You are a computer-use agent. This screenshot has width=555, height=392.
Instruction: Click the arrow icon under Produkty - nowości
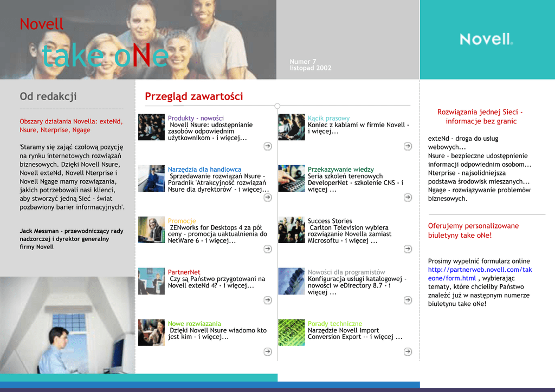(x=268, y=146)
